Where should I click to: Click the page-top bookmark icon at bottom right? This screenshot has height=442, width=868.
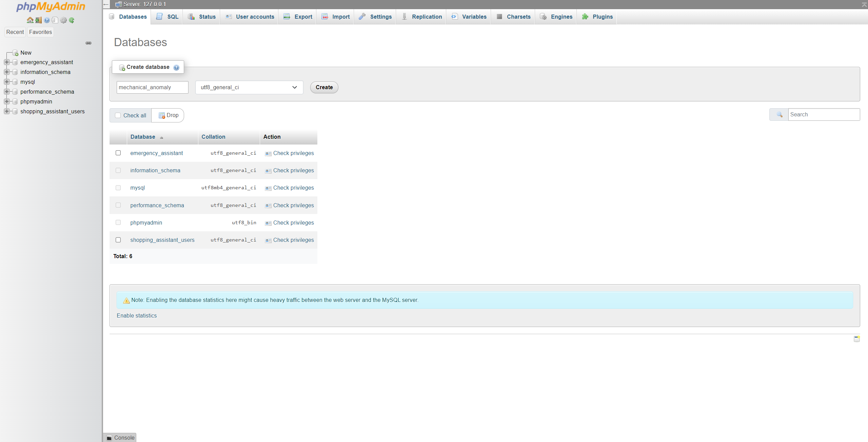pos(856,339)
